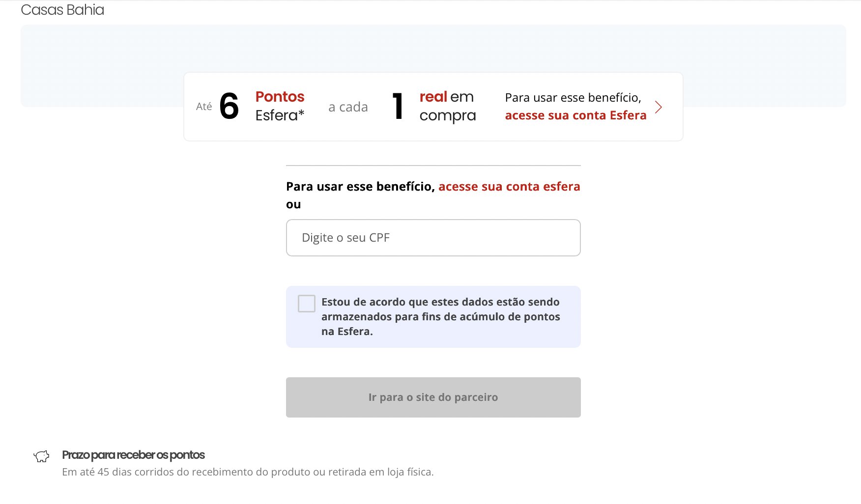Click 'Para usar esse benefício,' text in card
The height and width of the screenshot is (504, 861).
click(573, 98)
